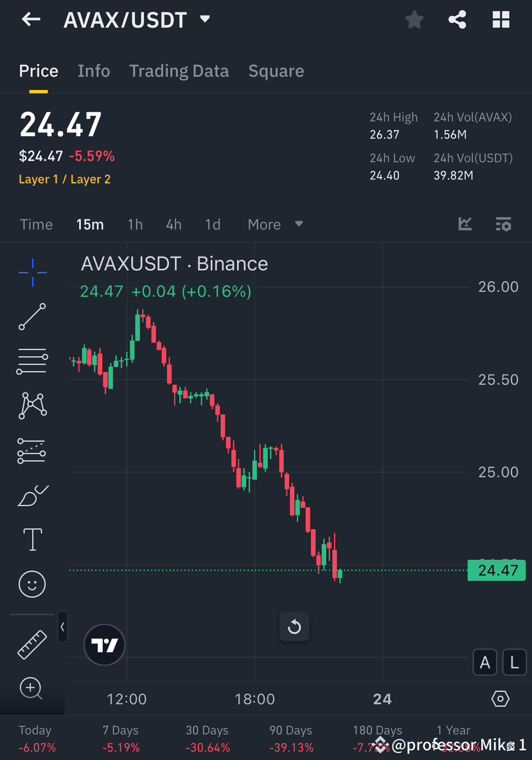Share the AVAX/USDT chart
The height and width of the screenshot is (760, 532).
pyautogui.click(x=457, y=19)
